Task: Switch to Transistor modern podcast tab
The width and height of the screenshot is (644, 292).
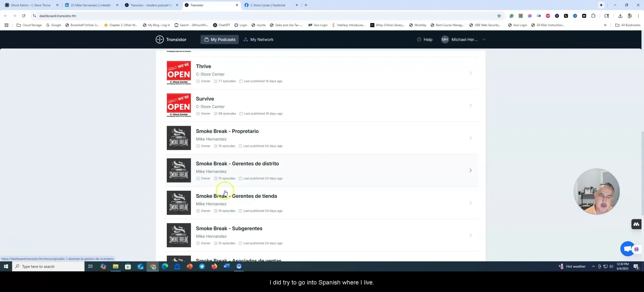Action: 151,5
